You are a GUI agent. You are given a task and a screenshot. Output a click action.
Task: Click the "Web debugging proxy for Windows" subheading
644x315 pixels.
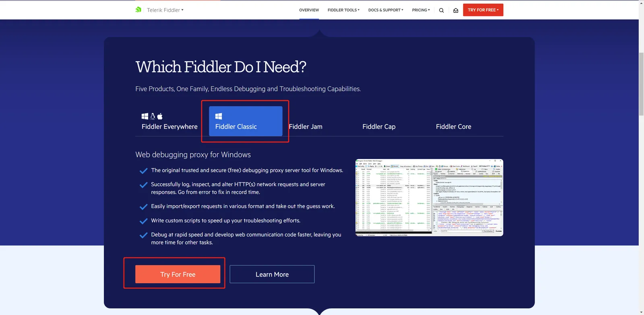pyautogui.click(x=193, y=154)
